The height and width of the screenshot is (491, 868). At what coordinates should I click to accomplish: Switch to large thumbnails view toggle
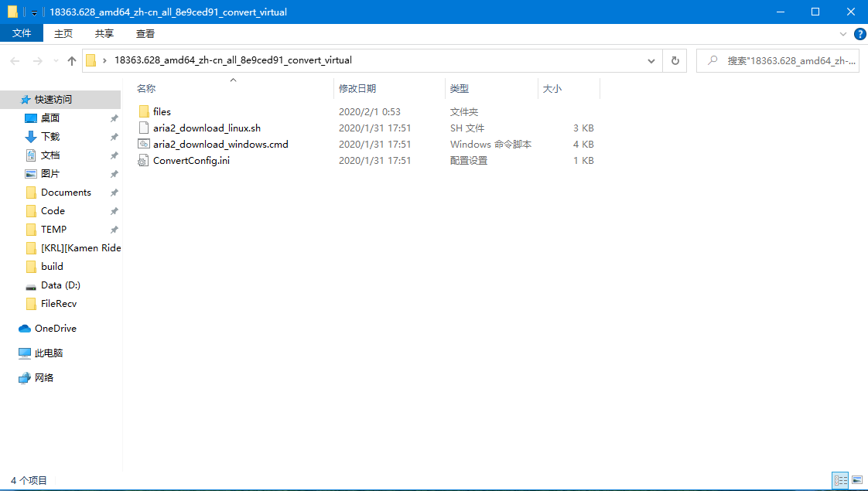pos(858,480)
